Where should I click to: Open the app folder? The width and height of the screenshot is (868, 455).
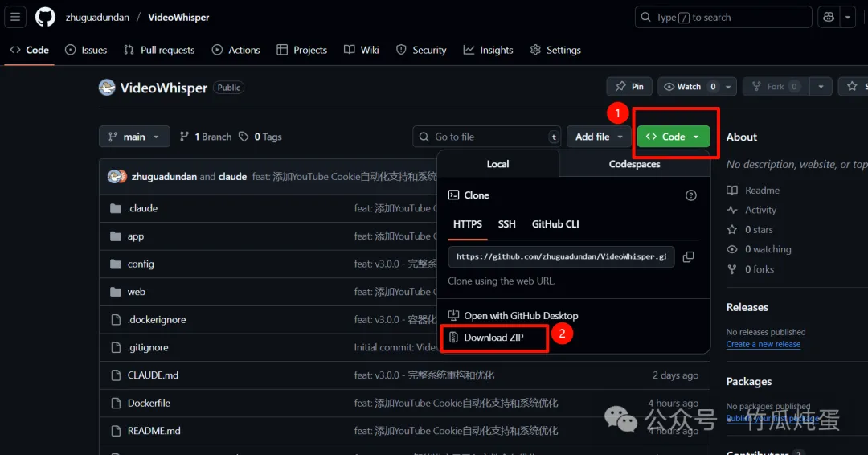[136, 236]
